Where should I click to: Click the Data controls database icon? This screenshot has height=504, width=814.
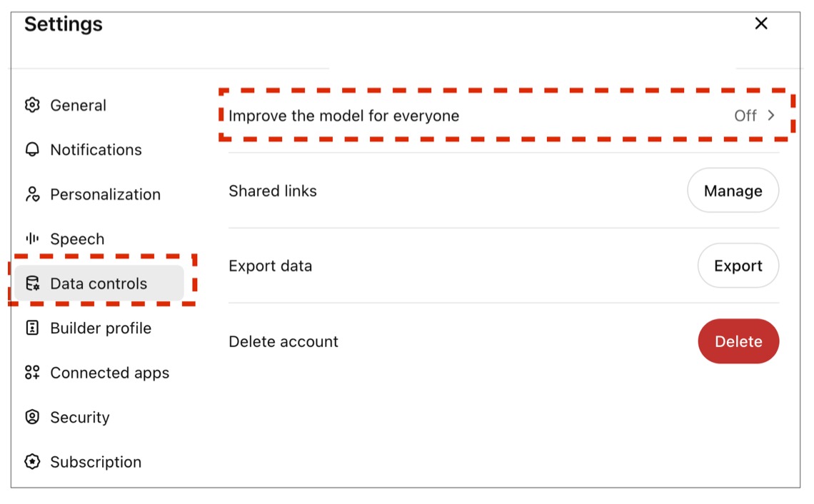[x=32, y=283]
